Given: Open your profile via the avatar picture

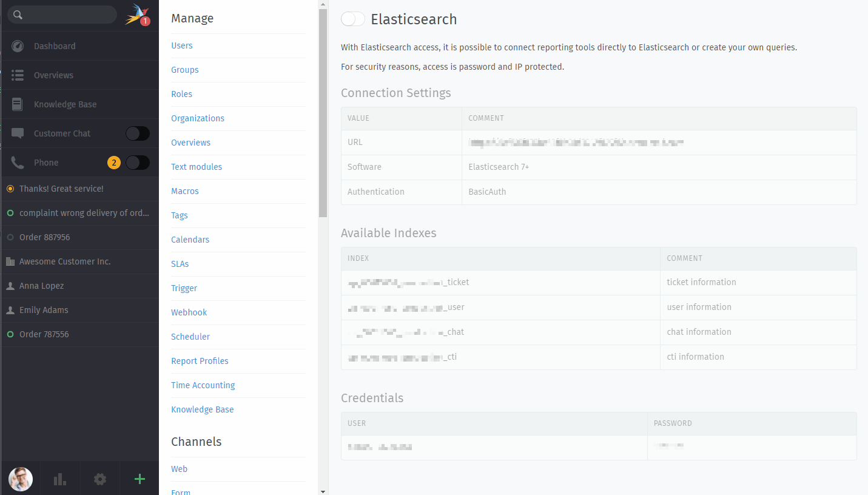Looking at the screenshot, I should 20,479.
